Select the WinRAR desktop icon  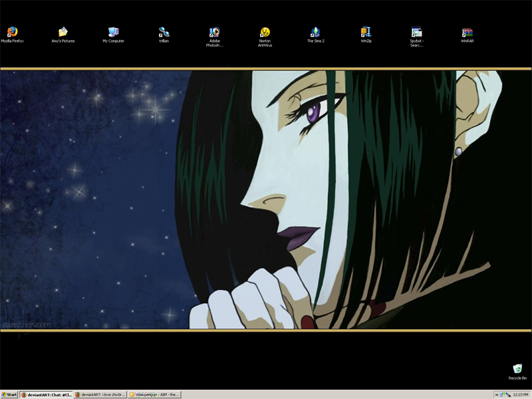467,35
